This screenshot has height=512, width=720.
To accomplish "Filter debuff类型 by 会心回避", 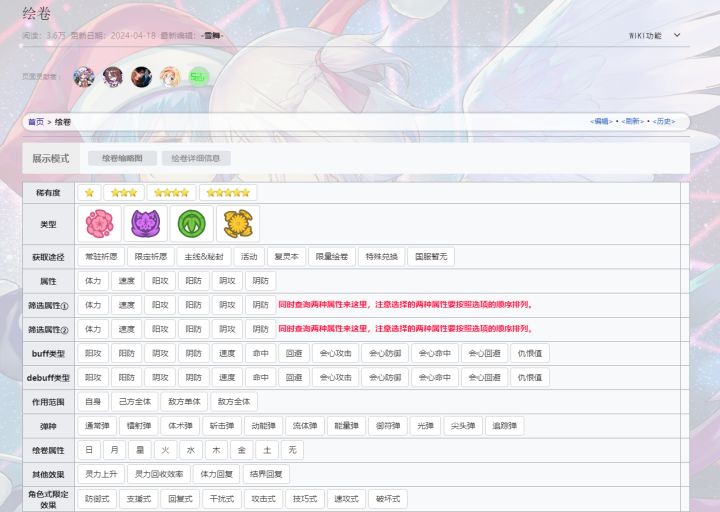I will point(484,377).
